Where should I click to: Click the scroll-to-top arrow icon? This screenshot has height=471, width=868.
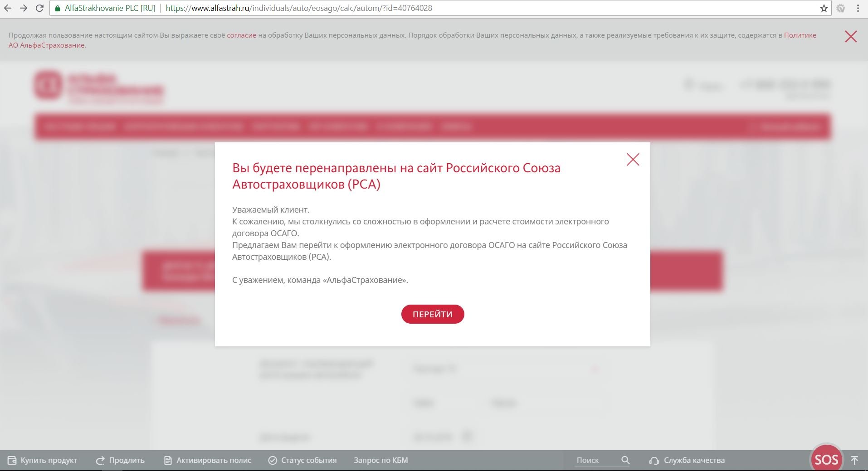(854, 460)
